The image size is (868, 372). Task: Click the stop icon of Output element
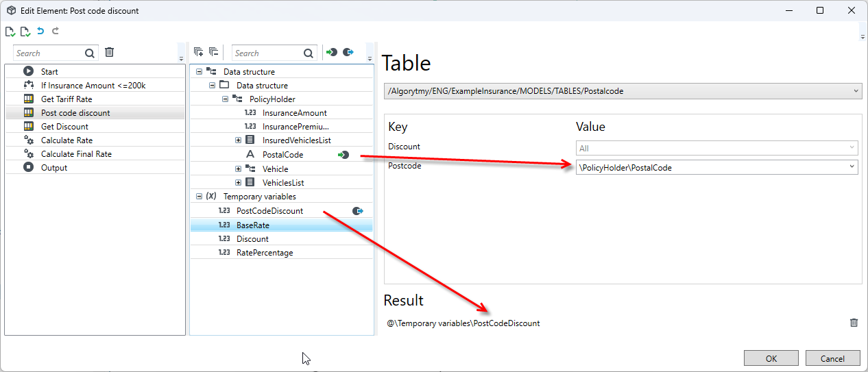(28, 167)
